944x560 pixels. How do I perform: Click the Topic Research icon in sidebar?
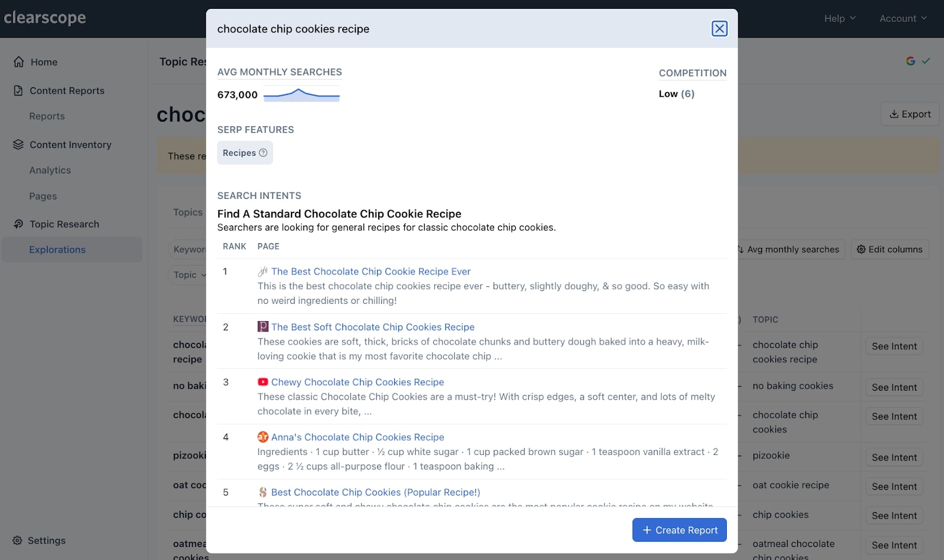tap(18, 224)
